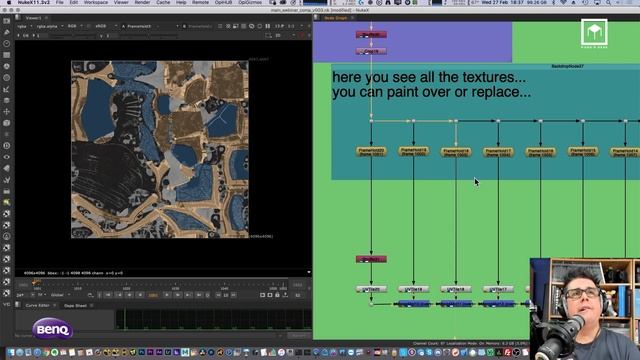Open the VC toolbar menu

[7, 304]
